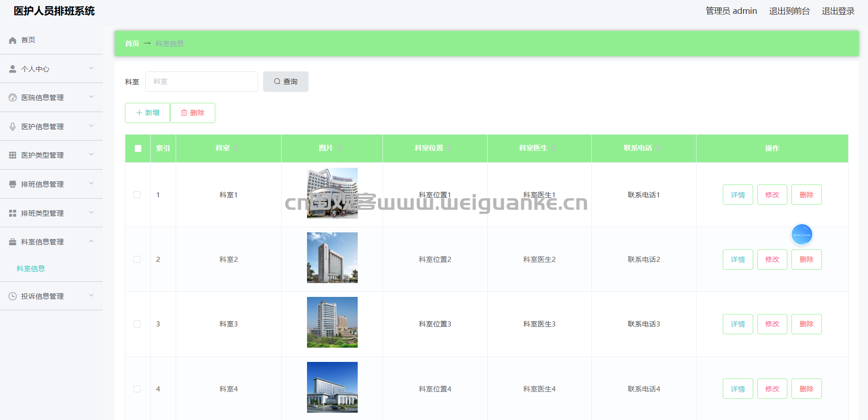
Task: Click the 查询 search button
Action: point(286,82)
